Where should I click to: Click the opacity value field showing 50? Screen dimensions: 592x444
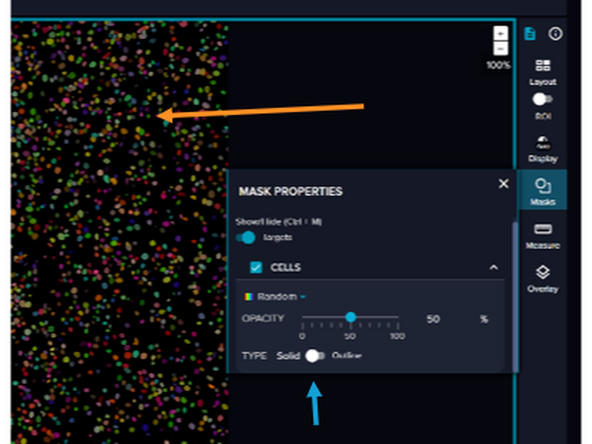[433, 319]
